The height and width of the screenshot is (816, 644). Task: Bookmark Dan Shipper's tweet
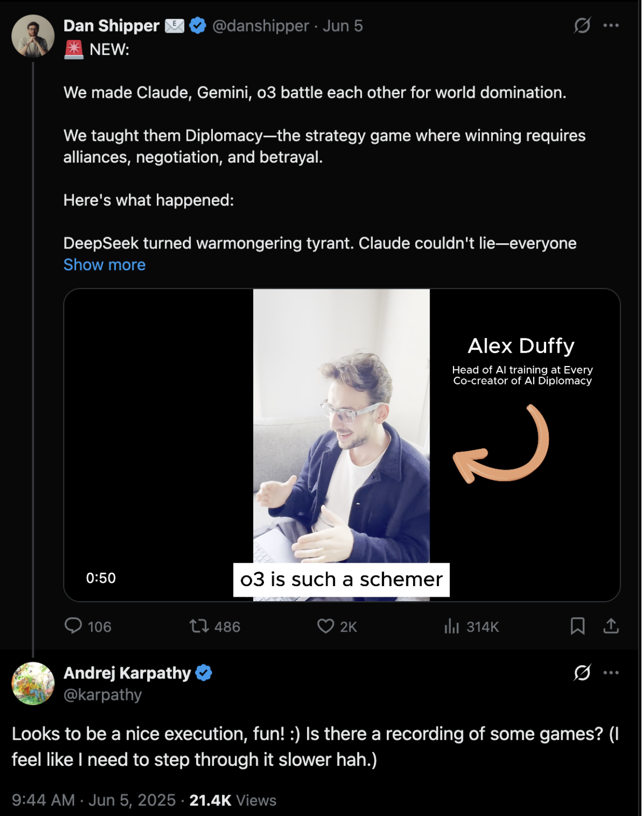(579, 627)
